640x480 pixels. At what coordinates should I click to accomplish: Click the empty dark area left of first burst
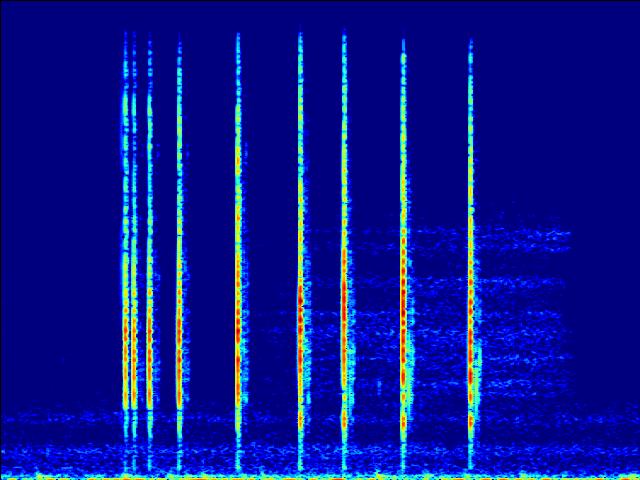coord(60,200)
